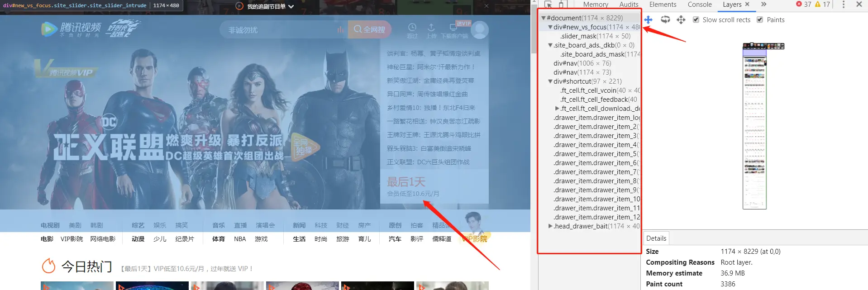The image size is (868, 290).
Task: Click the watch history clock icon
Action: click(412, 27)
